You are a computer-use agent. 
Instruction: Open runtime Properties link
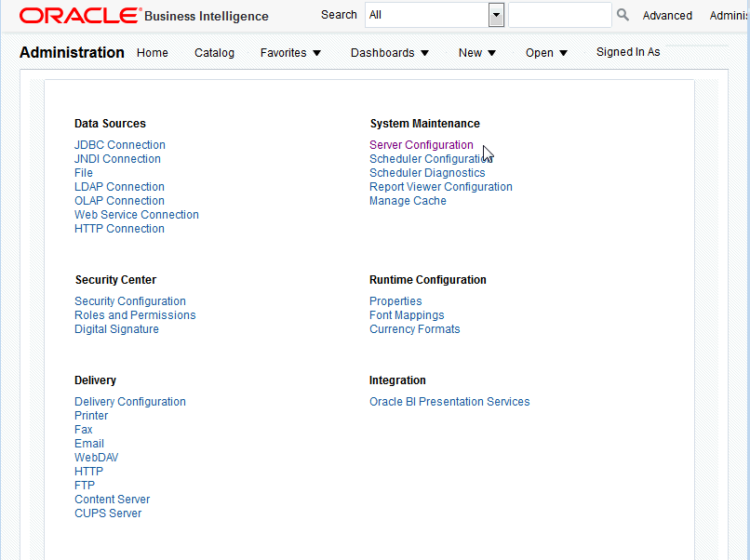[x=395, y=301]
